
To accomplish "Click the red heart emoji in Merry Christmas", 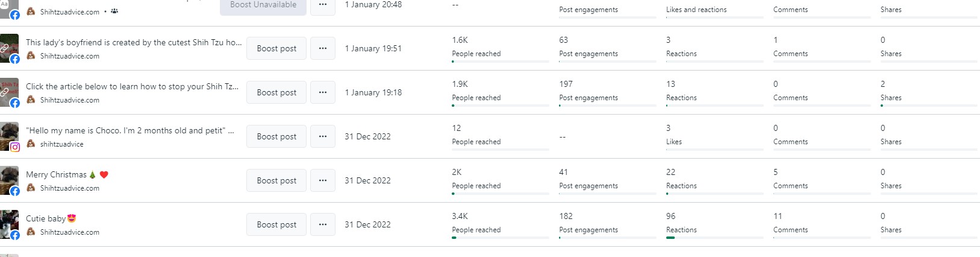I will coord(104,175).
